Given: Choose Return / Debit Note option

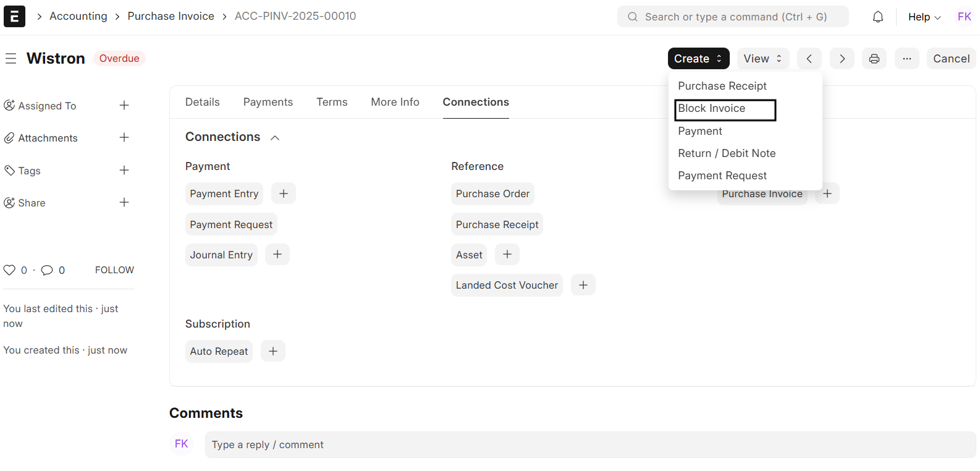Looking at the screenshot, I should pyautogui.click(x=727, y=153).
